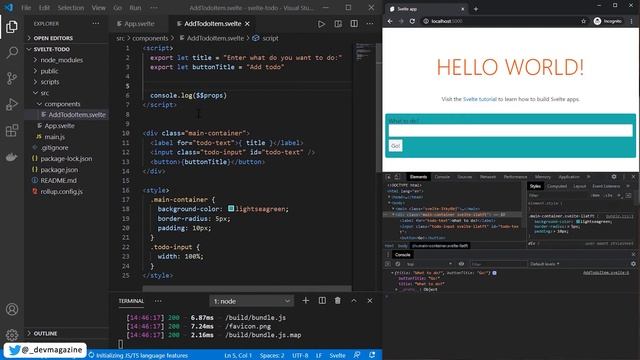Expand the node_modules folder
Screen dimensions: 640x360
point(61,60)
